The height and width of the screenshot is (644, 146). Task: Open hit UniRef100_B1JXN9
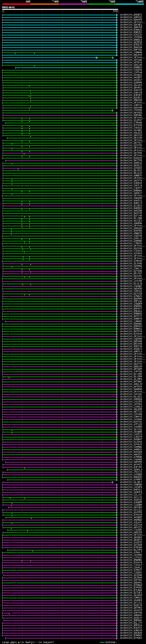click(x=131, y=218)
